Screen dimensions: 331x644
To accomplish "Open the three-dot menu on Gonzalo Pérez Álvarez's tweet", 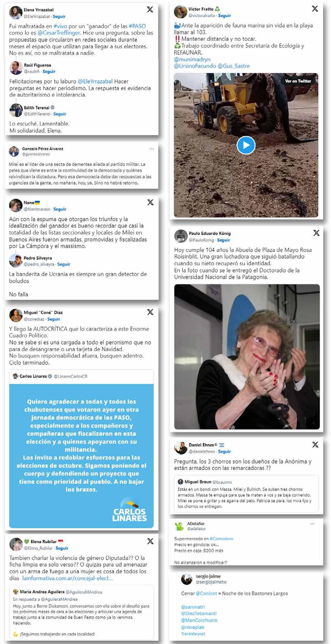I will (x=151, y=149).
